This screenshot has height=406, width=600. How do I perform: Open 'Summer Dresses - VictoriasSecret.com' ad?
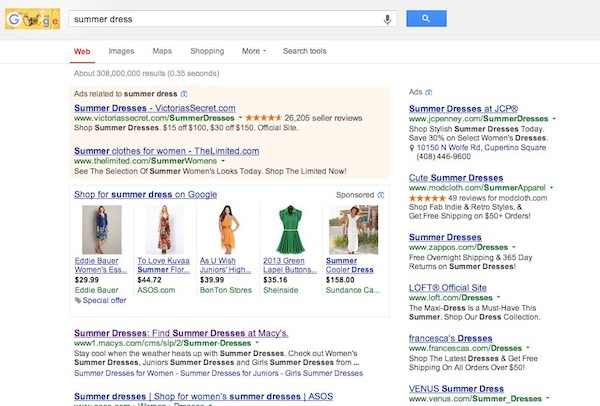coord(155,108)
